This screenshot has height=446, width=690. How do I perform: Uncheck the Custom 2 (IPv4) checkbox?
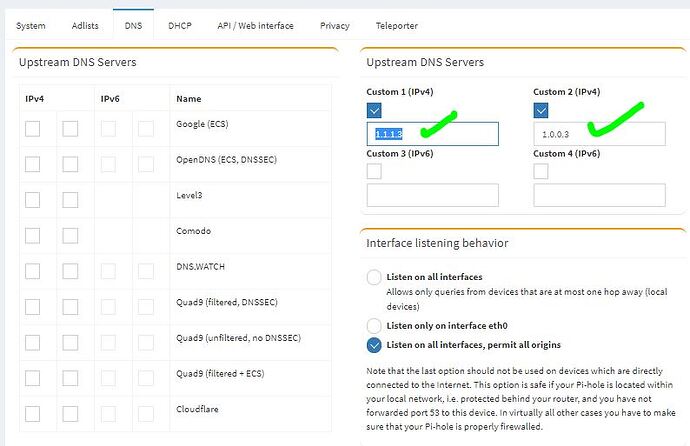541,110
